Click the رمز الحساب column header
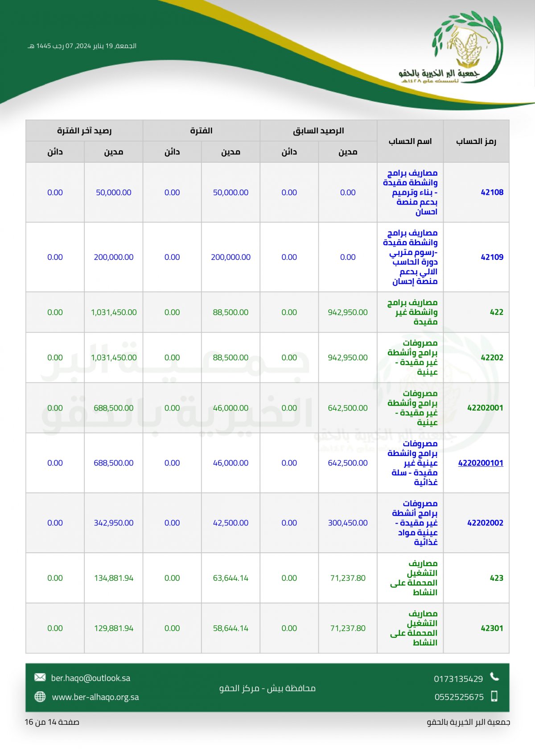 [476, 141]
